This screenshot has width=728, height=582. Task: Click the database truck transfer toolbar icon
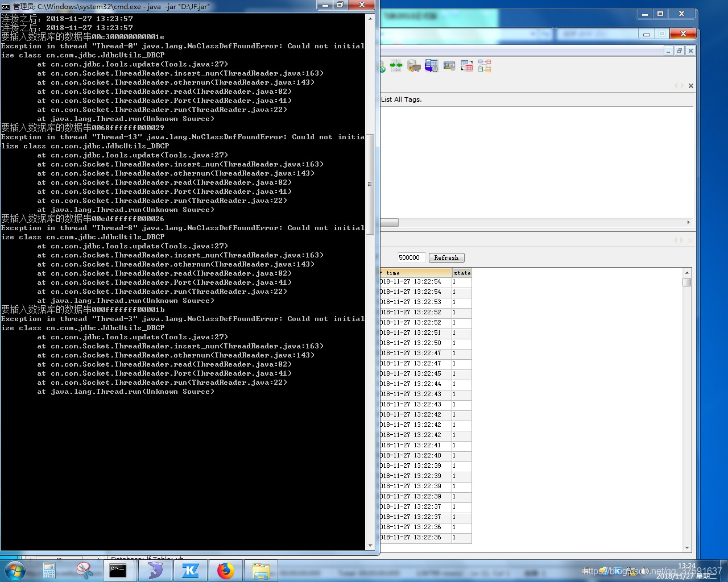click(x=413, y=65)
